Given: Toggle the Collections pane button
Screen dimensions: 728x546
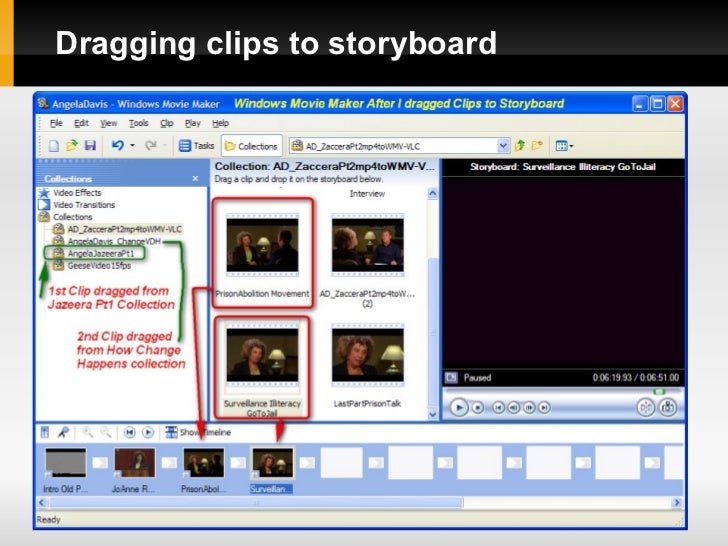Looking at the screenshot, I should 251,146.
